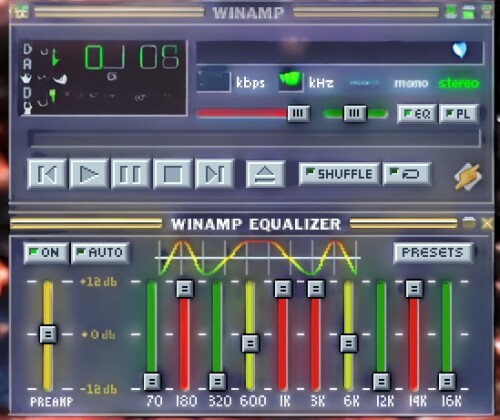This screenshot has width=500, height=420.
Task: Close the Winamp Equalizer window
Action: pos(487,223)
